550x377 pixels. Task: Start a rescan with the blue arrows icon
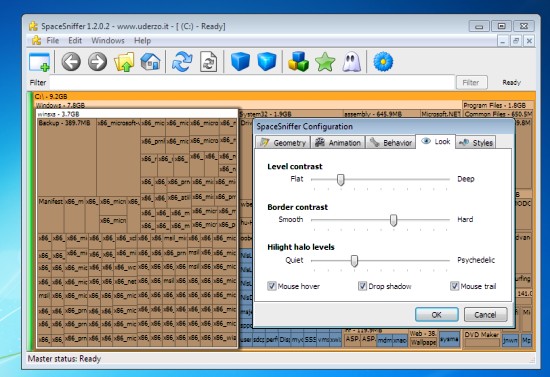pyautogui.click(x=182, y=62)
